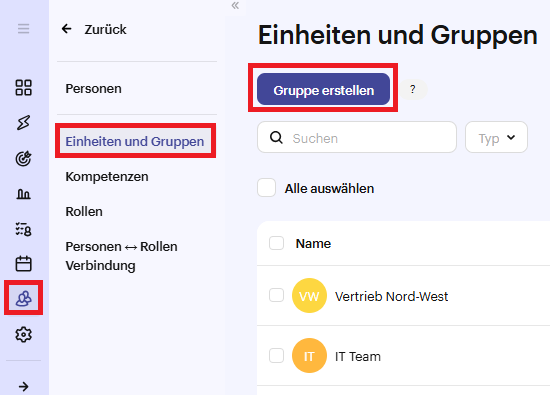Open the hamburger menu icon
Image resolution: width=550 pixels, height=395 pixels.
(x=24, y=29)
